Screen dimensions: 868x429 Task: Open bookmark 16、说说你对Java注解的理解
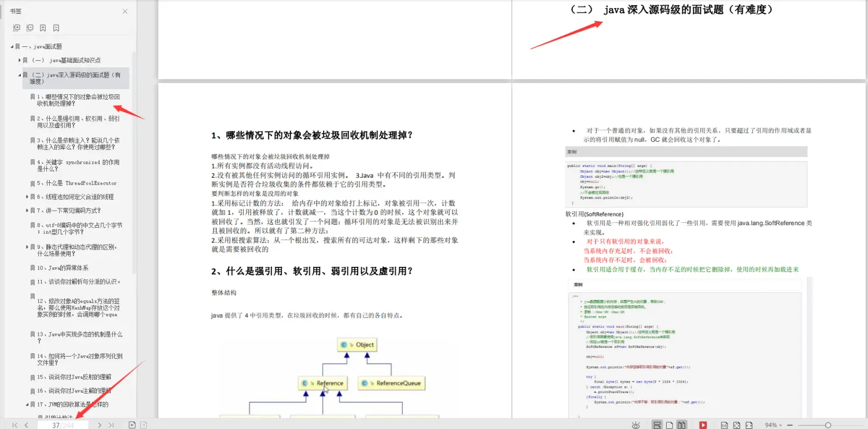point(74,391)
